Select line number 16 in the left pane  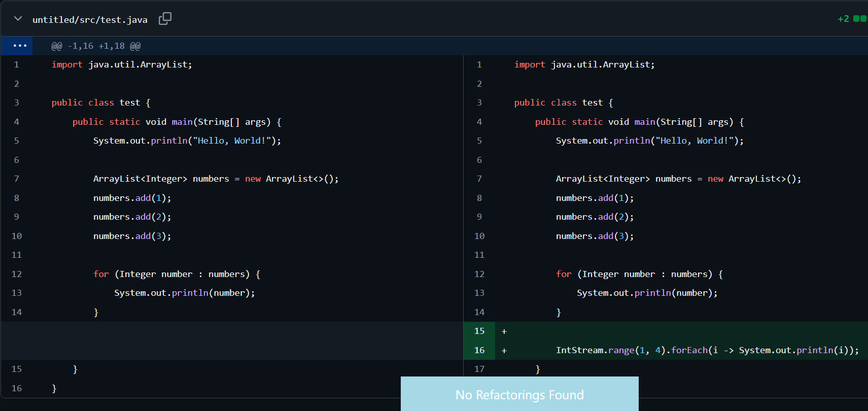coord(17,388)
